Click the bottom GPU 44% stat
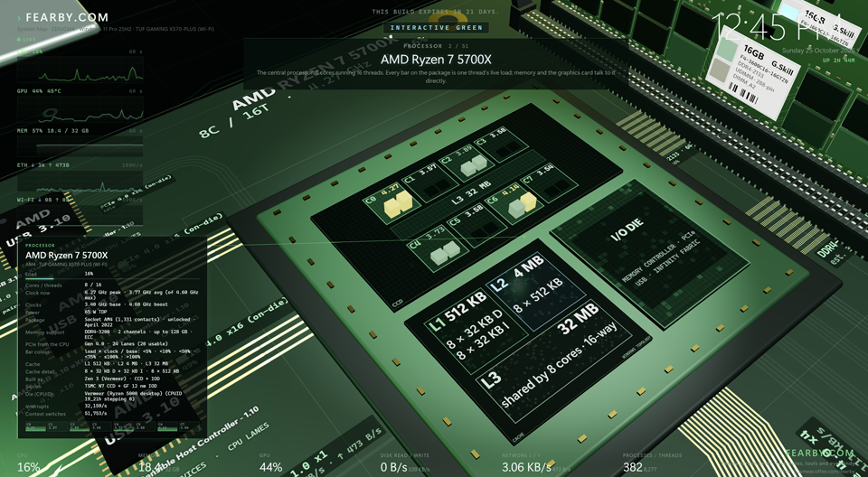The width and height of the screenshot is (868, 477). click(270, 463)
